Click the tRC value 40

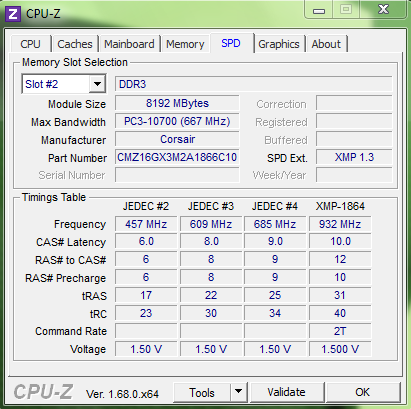(340, 313)
